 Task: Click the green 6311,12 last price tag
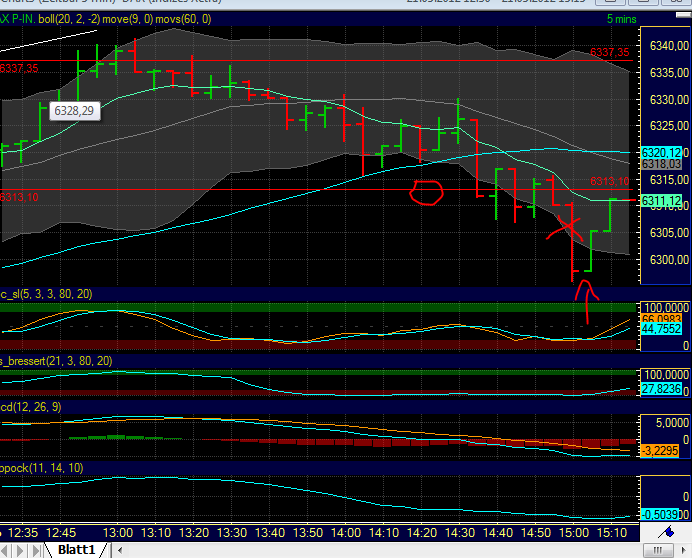(x=661, y=201)
